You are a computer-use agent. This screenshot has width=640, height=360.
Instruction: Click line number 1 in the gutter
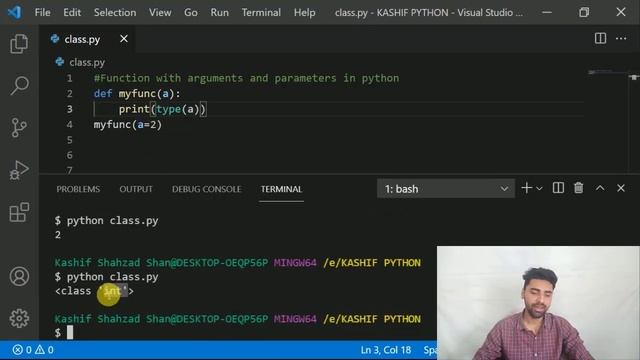pos(70,78)
